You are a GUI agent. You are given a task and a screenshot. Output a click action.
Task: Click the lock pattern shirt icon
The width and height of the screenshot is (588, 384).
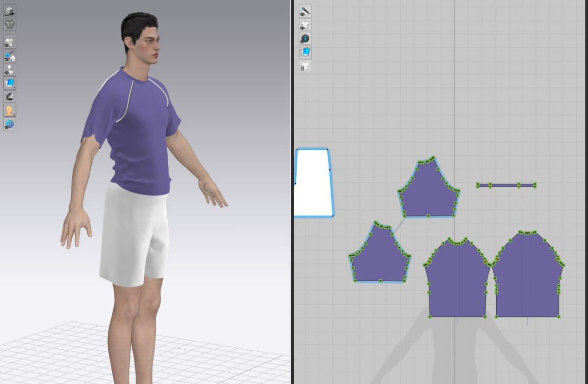point(305,66)
